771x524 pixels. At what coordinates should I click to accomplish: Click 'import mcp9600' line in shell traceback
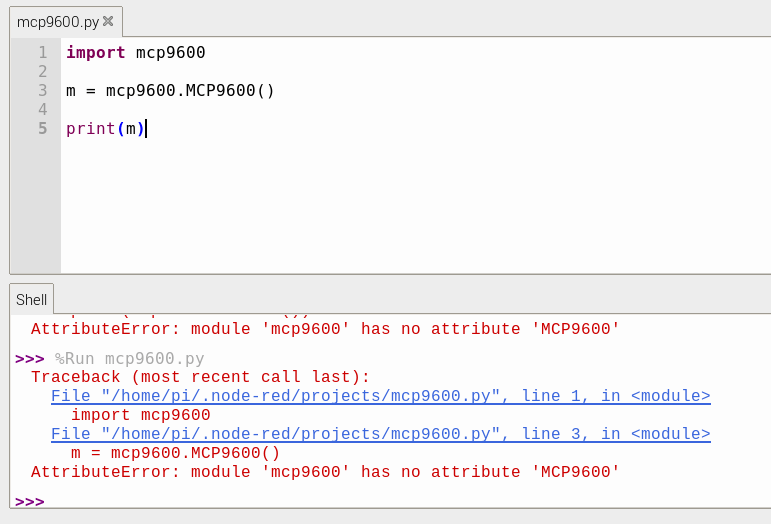tap(141, 415)
